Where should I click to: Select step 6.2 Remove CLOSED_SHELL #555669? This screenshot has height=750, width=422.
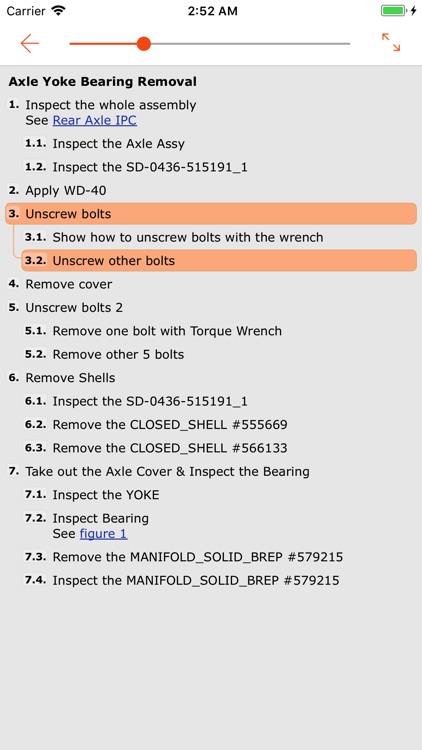pos(219,425)
